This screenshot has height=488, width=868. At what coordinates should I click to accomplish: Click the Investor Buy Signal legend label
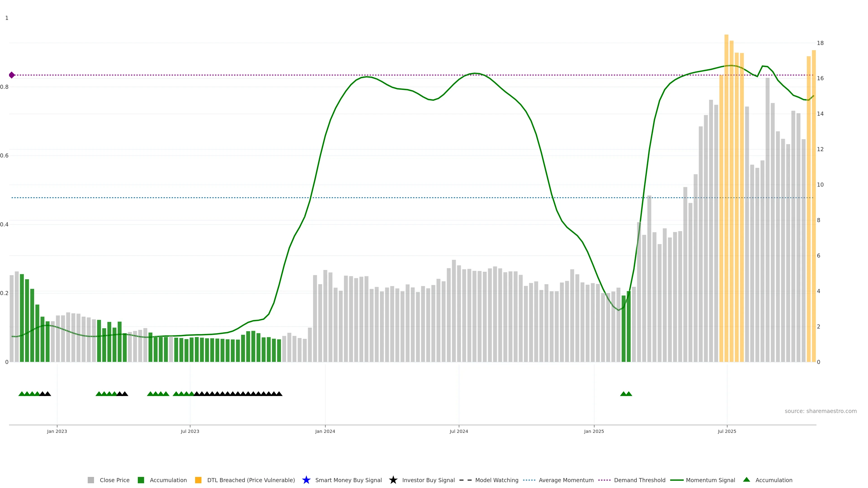point(428,480)
